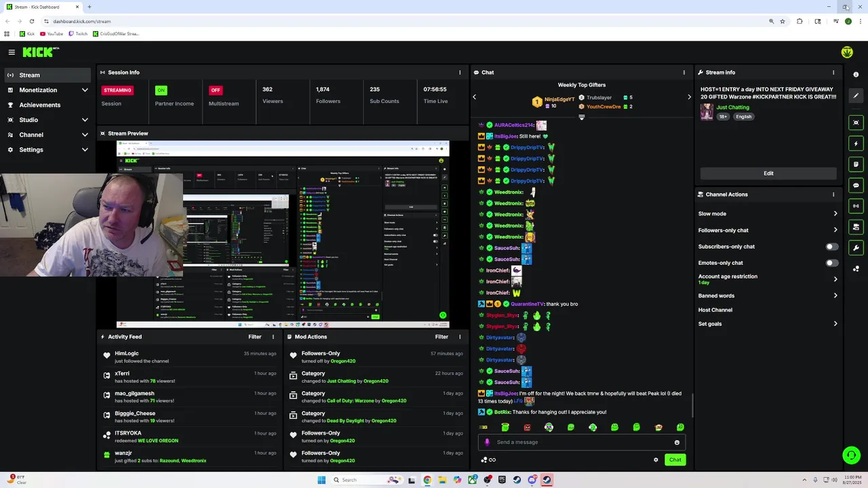Open the emoji picker in the message box
The width and height of the screenshot is (868, 488).
tap(677, 443)
